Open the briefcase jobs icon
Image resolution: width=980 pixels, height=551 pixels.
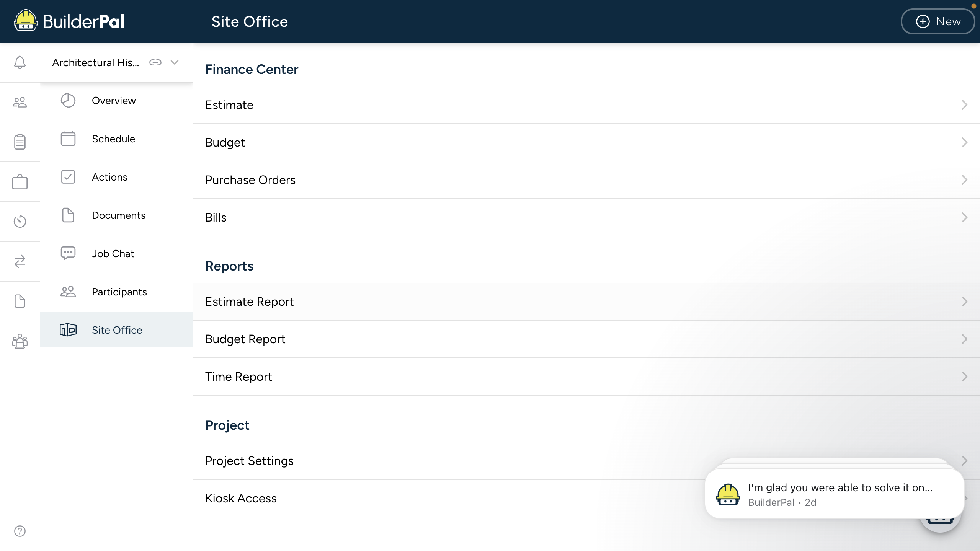click(x=20, y=182)
